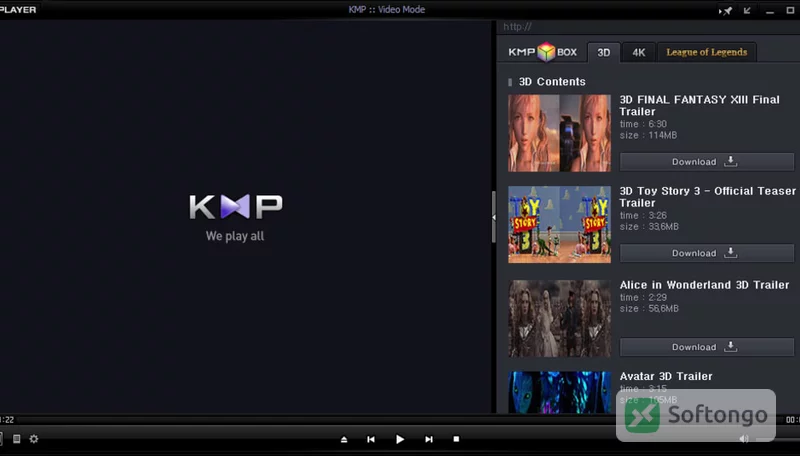Click the Alice in Wonderland 3D Trailer title

point(704,285)
